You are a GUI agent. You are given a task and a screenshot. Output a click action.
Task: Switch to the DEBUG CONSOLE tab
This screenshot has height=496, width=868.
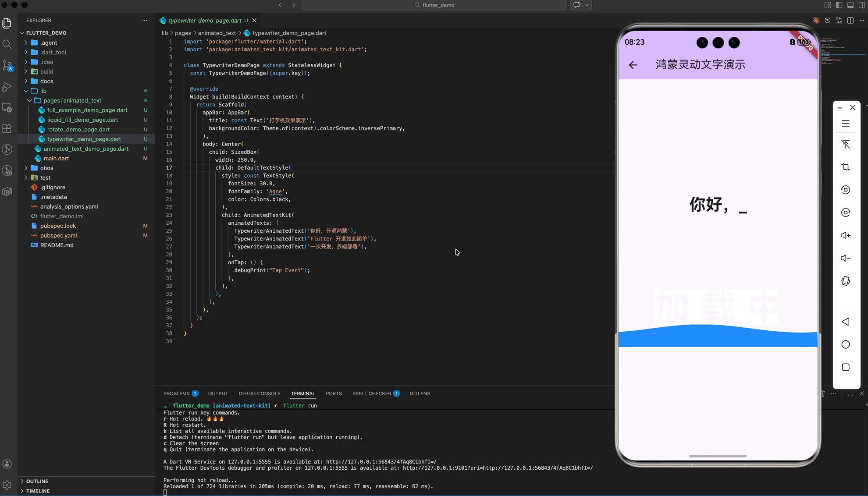[x=259, y=393]
